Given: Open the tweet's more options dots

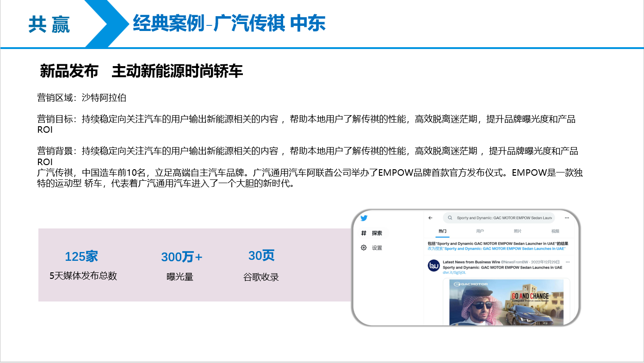Looking at the screenshot, I should coord(567,262).
